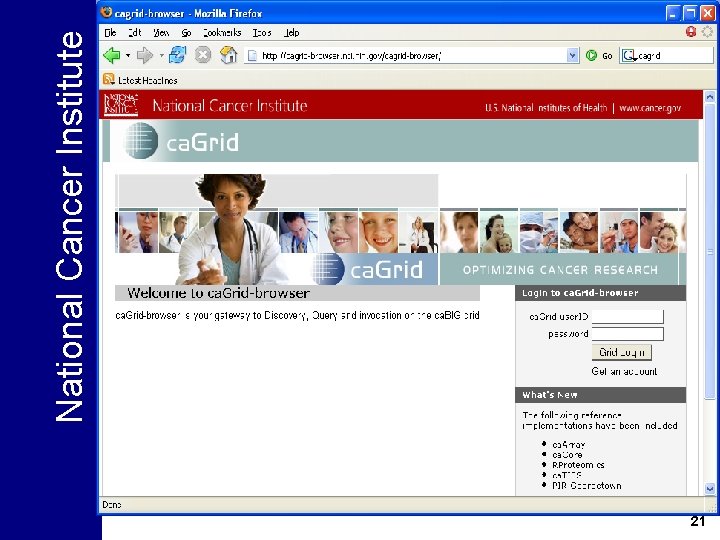Click the RProteomics list item

coord(578,465)
